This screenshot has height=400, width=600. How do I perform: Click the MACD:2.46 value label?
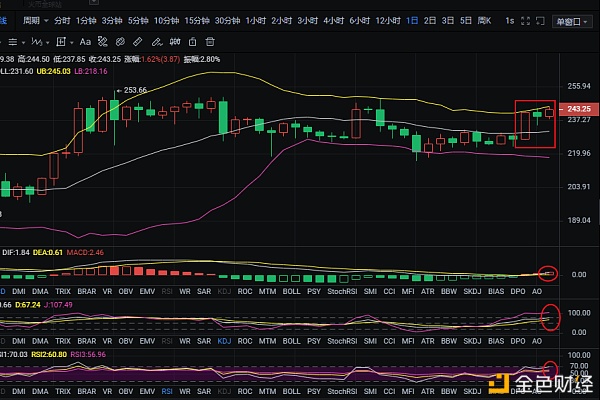(85, 252)
